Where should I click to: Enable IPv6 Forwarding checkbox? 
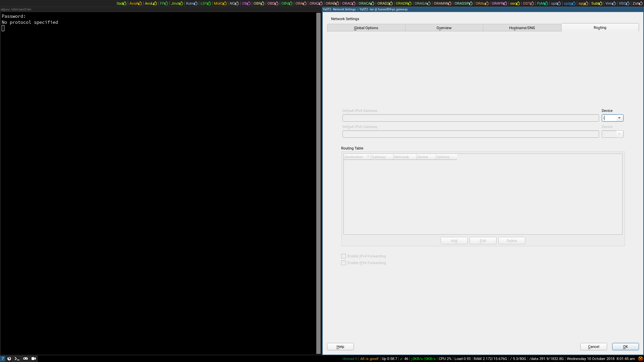(343, 263)
